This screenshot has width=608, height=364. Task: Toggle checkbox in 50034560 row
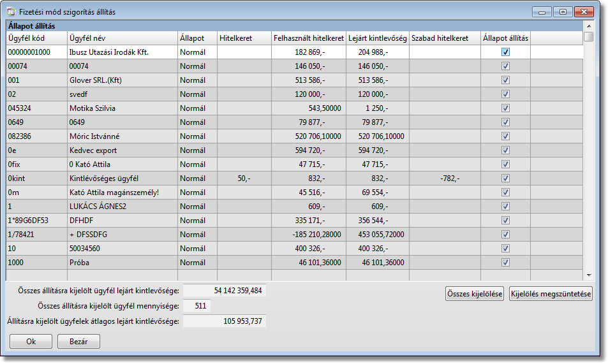coord(505,249)
